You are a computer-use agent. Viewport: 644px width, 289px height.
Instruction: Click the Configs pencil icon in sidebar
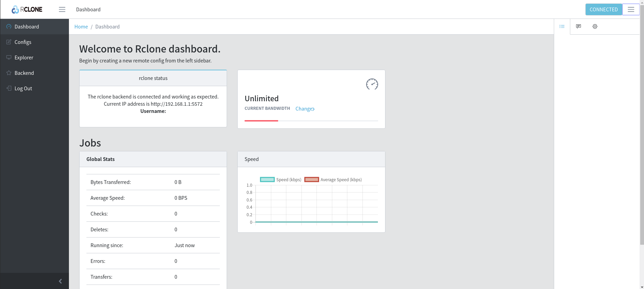click(9, 42)
